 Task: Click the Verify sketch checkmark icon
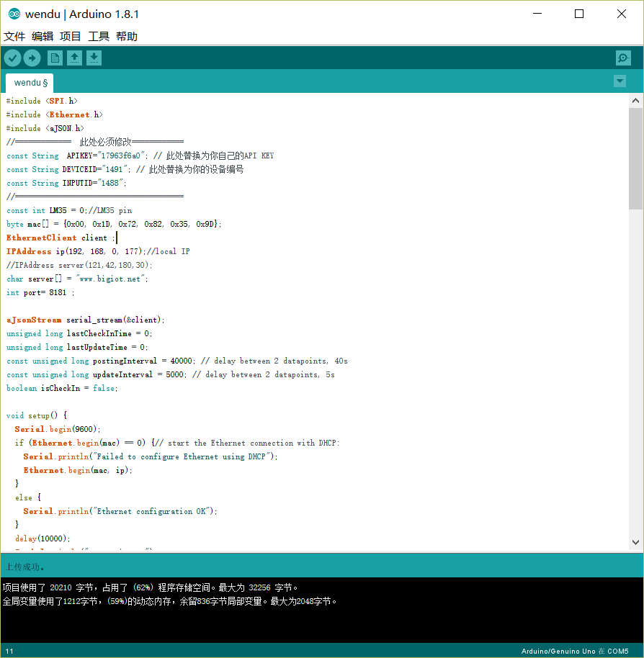pos(12,58)
